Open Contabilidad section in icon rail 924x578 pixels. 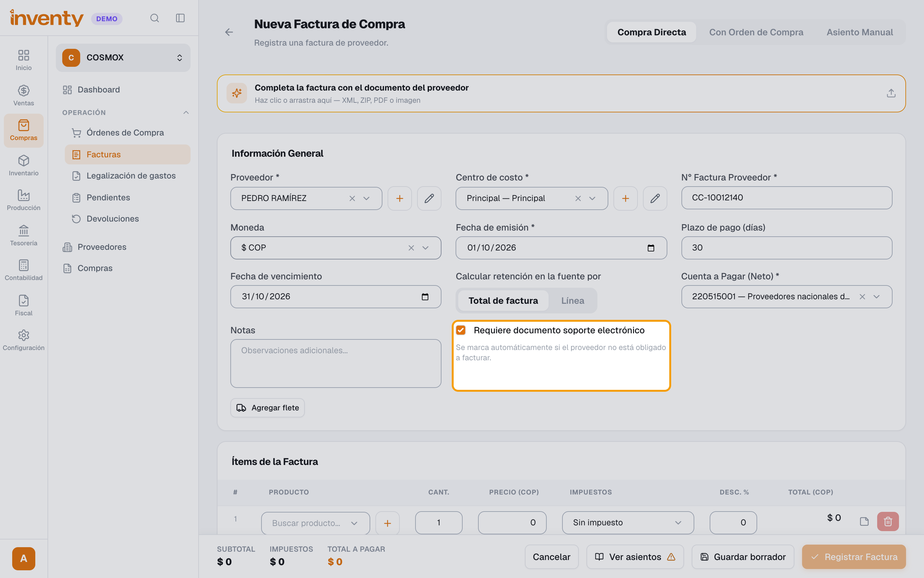(24, 270)
